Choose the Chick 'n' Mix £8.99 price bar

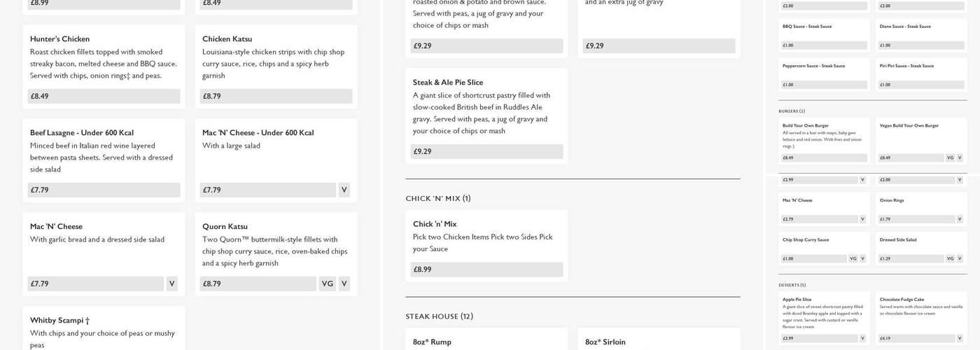(486, 269)
